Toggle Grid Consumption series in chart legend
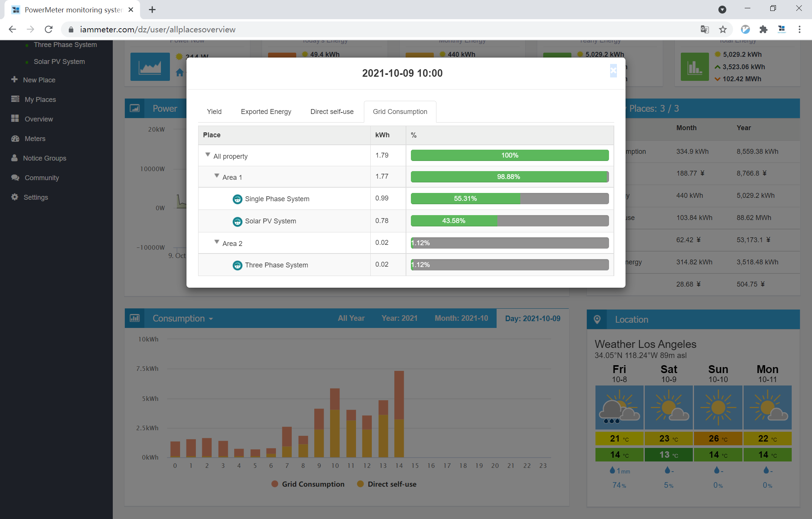812x519 pixels. click(308, 484)
